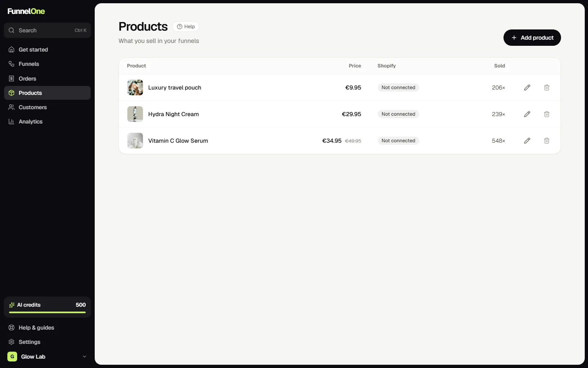Expand the Glow Lab workspace chevron
588x368 pixels.
coord(85,357)
